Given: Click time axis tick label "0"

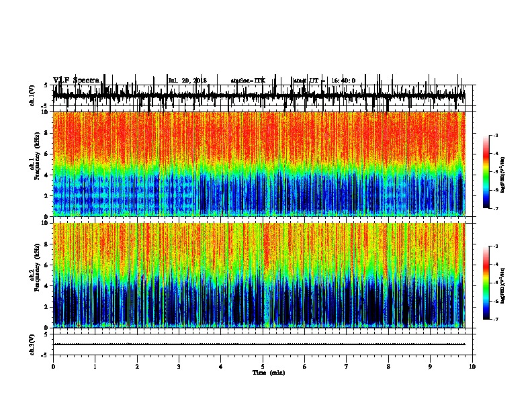Looking at the screenshot, I should (x=53, y=367).
